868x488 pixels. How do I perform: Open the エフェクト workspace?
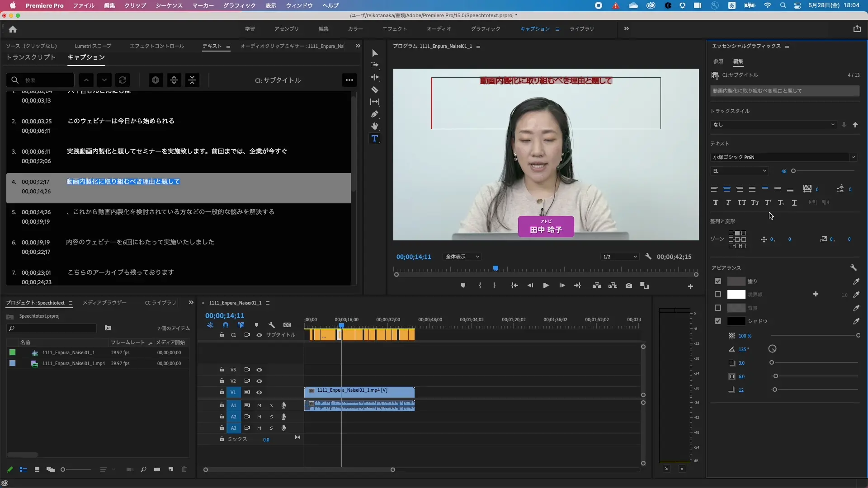click(395, 28)
